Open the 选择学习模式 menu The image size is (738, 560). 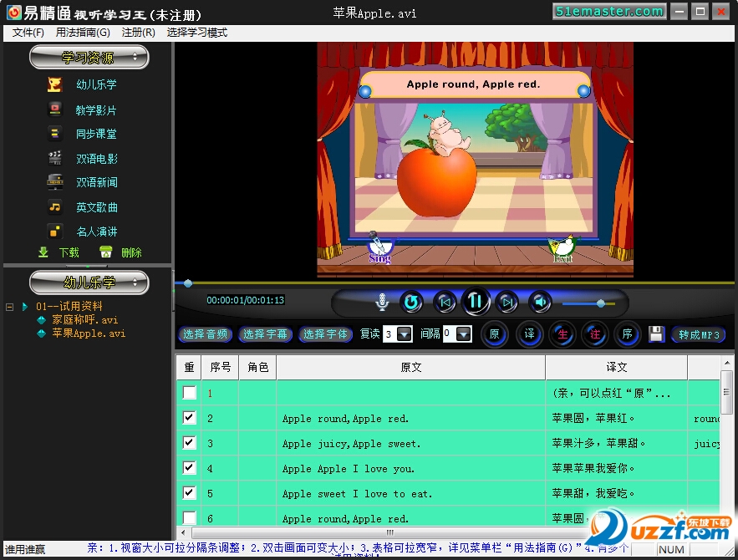coord(196,33)
